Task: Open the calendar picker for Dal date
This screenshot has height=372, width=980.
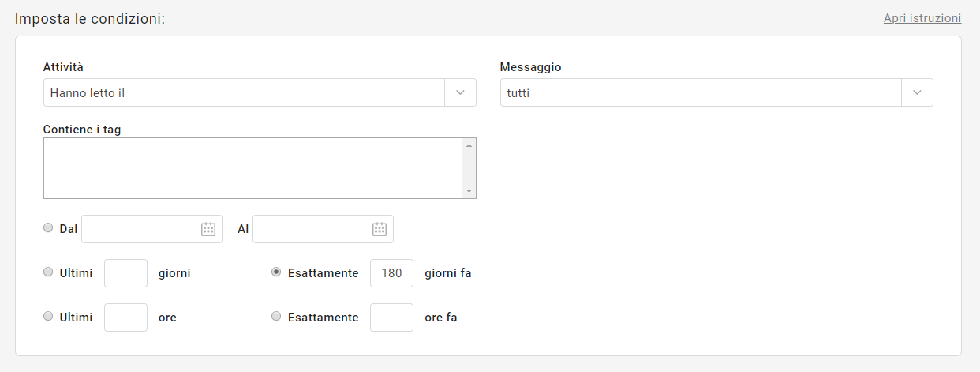Action: pyautogui.click(x=208, y=229)
